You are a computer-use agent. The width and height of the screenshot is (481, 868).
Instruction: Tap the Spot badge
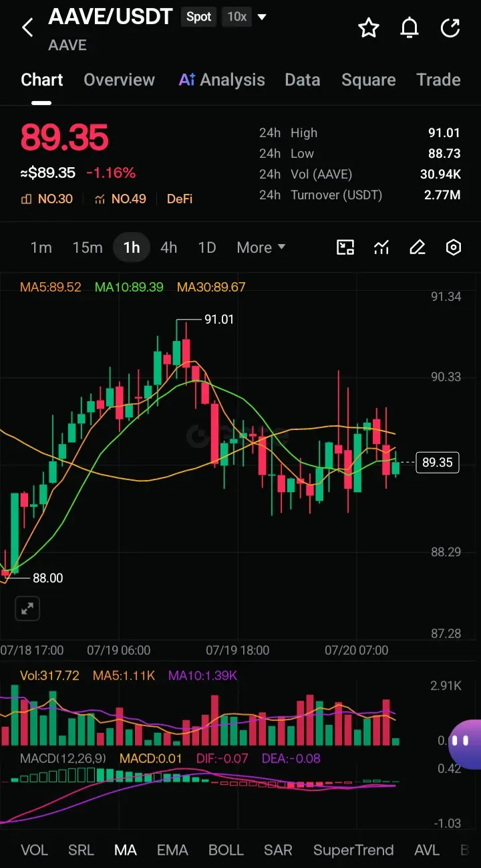[198, 17]
